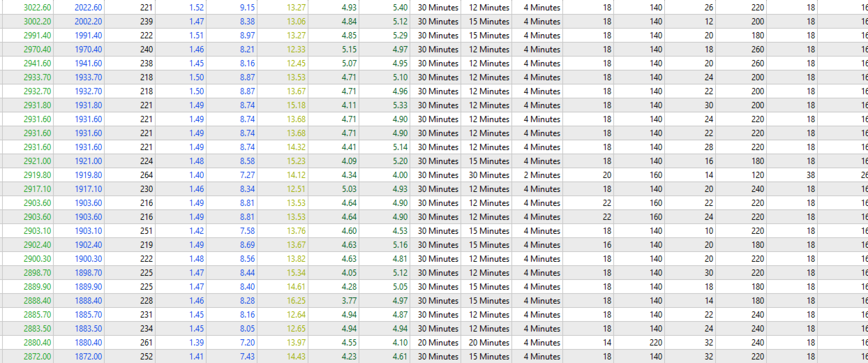Viewport: 868px width, 363px height.
Task: Select the cell showing 3022.60
Action: tap(37, 8)
